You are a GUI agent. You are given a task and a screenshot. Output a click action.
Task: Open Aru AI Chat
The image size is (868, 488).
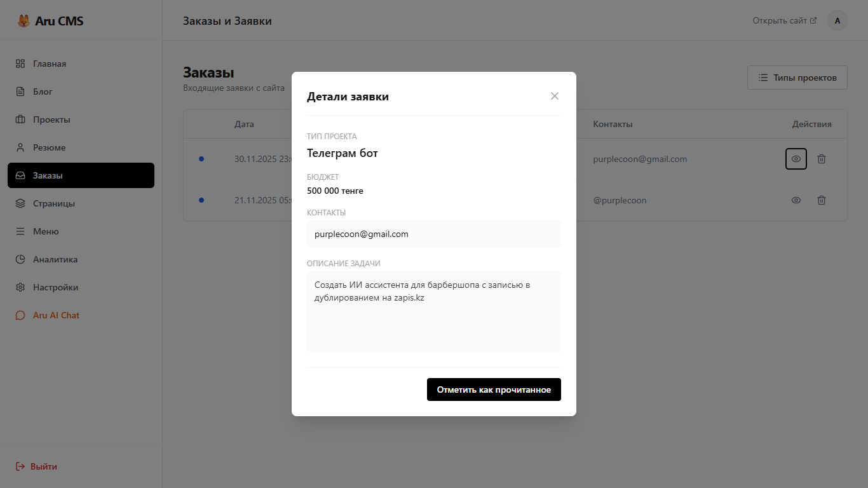[x=56, y=315]
